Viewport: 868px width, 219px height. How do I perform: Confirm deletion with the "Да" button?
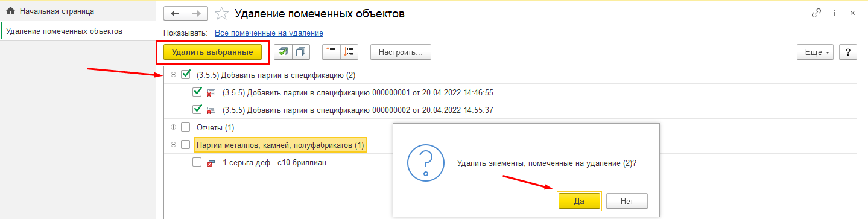coord(579,201)
